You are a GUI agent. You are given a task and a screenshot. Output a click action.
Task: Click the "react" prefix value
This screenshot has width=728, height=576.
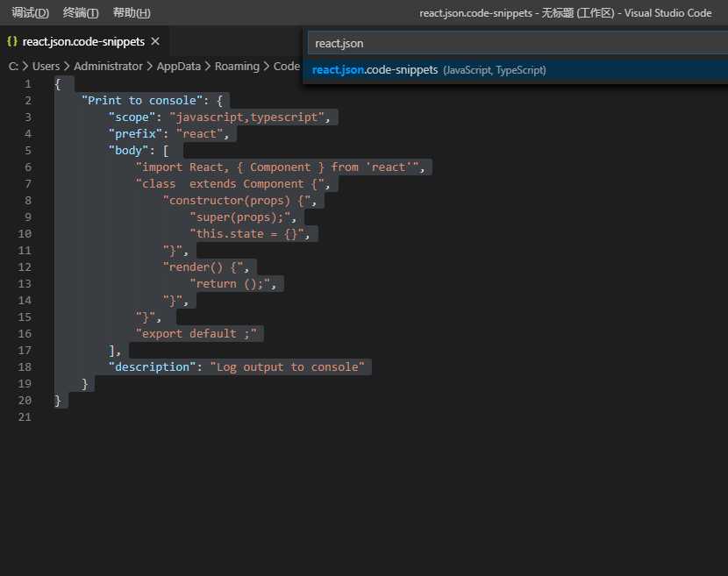(x=200, y=133)
